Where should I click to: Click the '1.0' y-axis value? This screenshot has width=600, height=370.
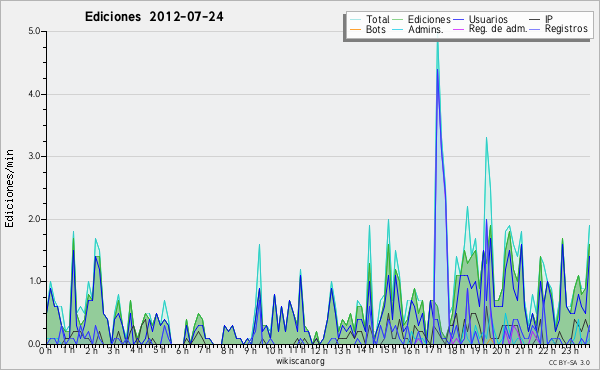34,281
